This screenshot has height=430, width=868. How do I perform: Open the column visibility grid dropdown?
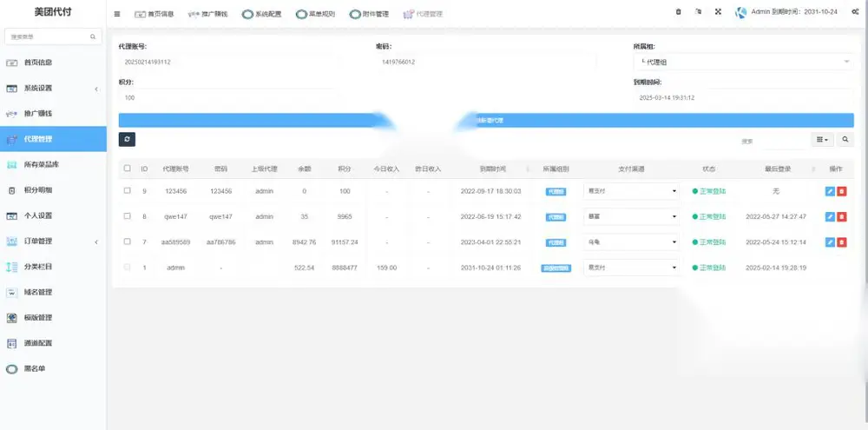[823, 140]
